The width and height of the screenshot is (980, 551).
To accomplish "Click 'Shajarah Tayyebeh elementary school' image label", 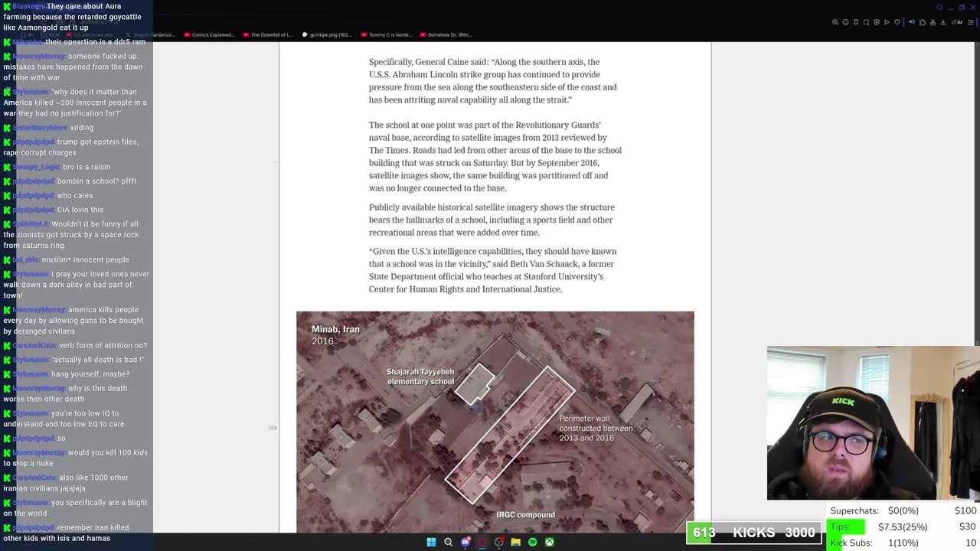I will point(420,377).
